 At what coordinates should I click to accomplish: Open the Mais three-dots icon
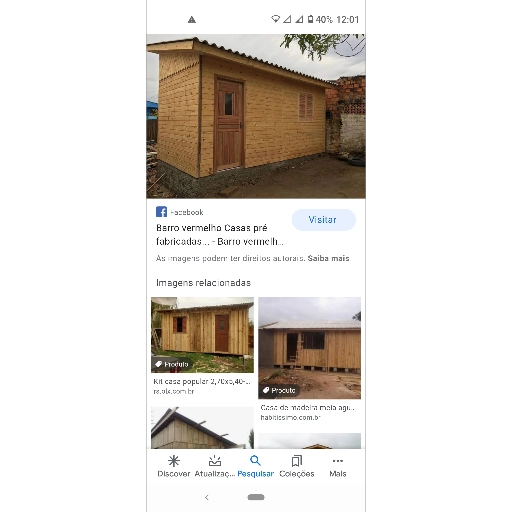tap(338, 461)
